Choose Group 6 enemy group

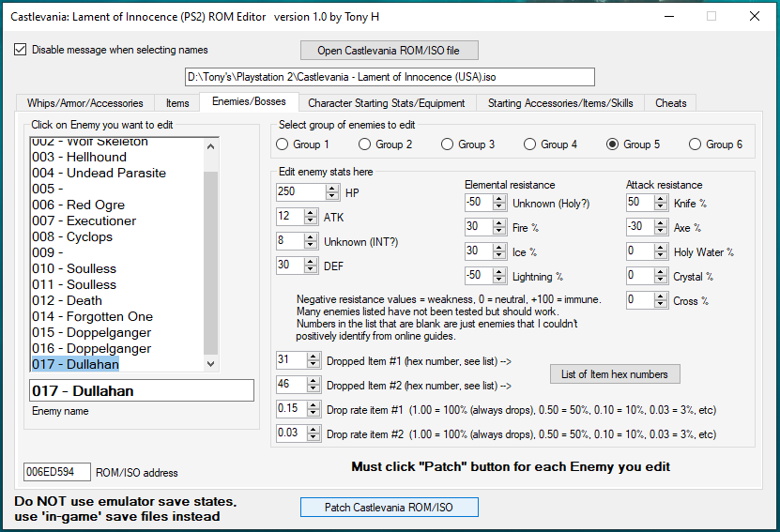coord(696,144)
